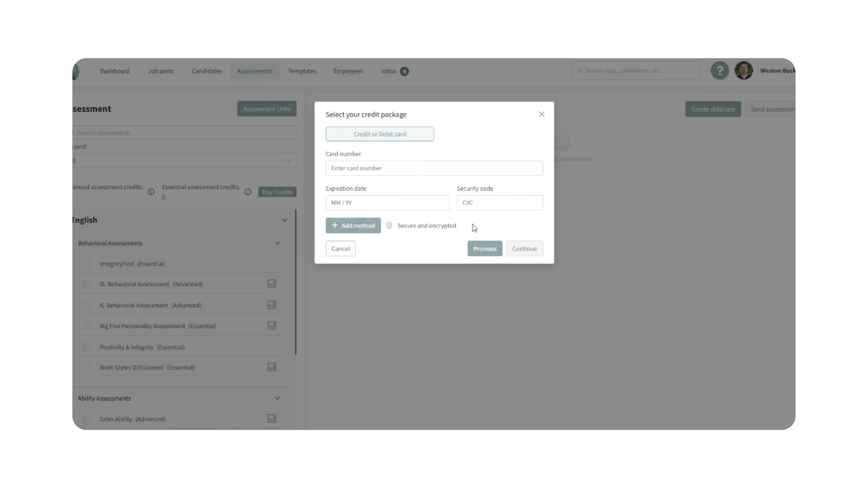Tick the Positivity & Integrity checkbox
The width and height of the screenshot is (868, 488).
[x=87, y=347]
